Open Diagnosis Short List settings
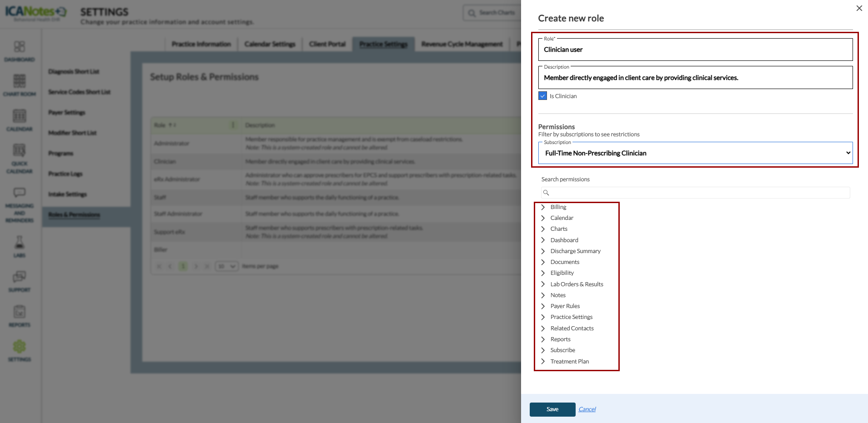 pyautogui.click(x=74, y=72)
